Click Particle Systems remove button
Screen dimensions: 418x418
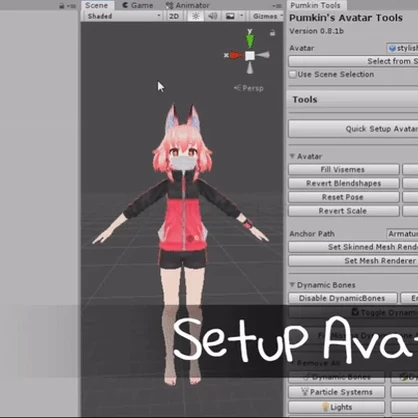pyautogui.click(x=337, y=392)
